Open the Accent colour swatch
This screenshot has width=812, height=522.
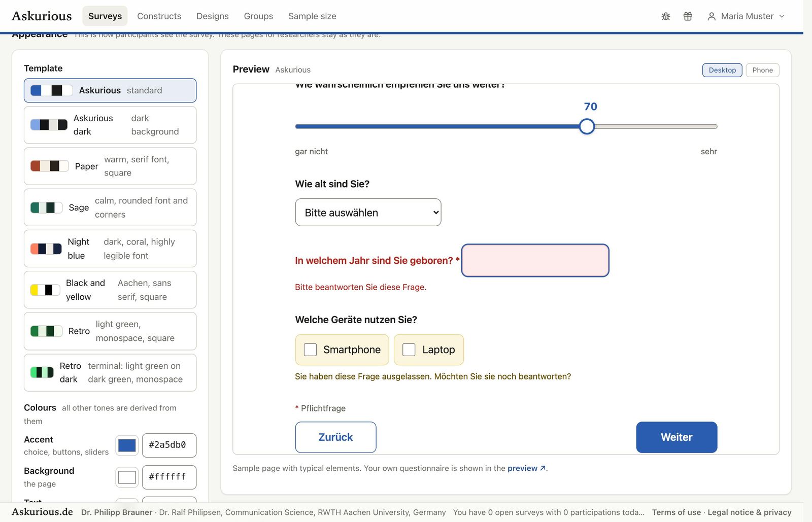click(x=127, y=445)
